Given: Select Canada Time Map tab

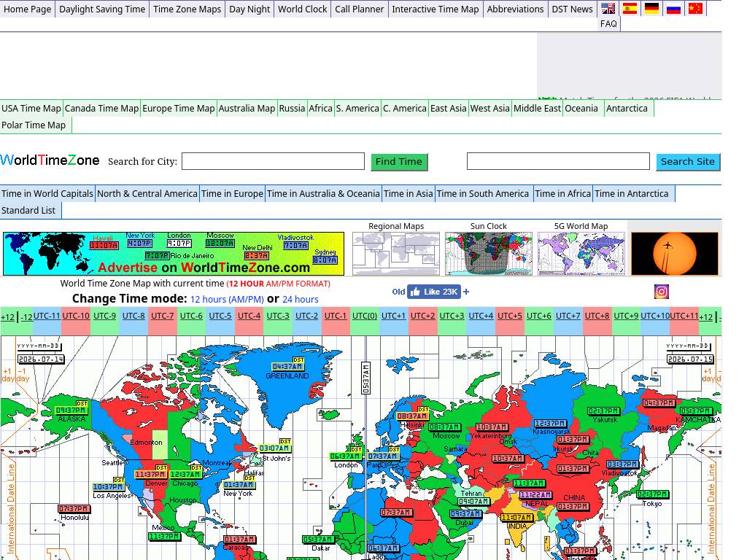Looking at the screenshot, I should point(101,109).
